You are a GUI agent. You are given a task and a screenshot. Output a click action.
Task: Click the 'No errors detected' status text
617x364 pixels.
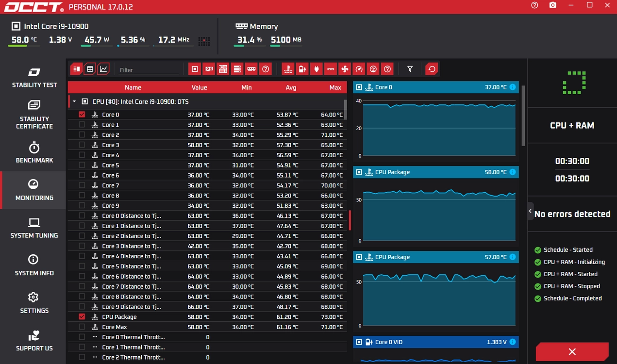[x=572, y=214]
